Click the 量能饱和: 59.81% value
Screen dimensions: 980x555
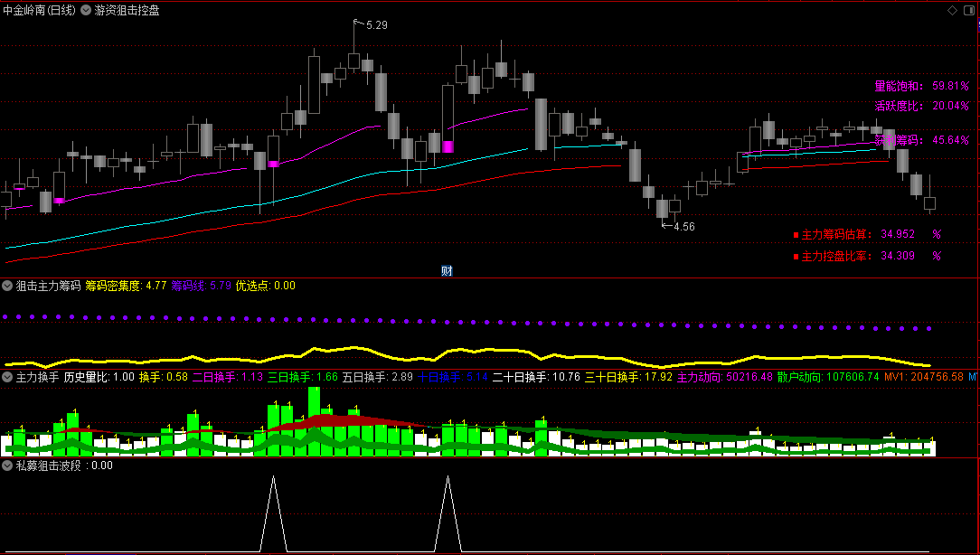click(922, 86)
